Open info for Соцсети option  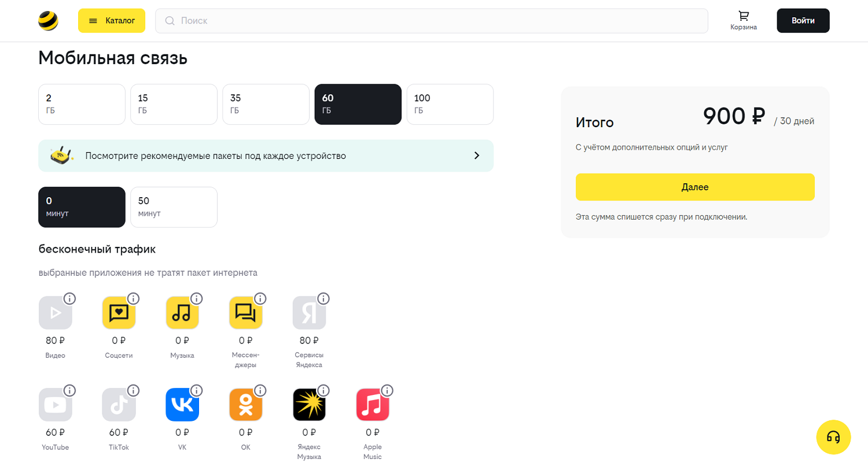click(133, 298)
